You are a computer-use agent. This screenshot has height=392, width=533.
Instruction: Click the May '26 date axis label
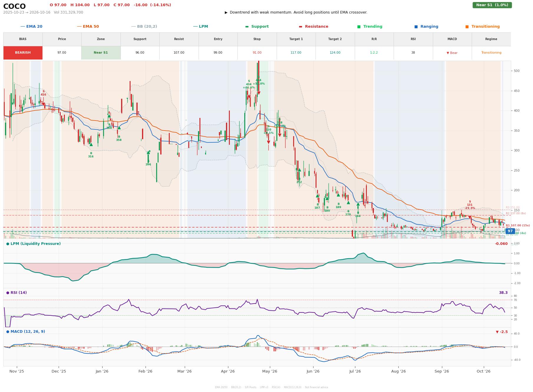coord(270,371)
